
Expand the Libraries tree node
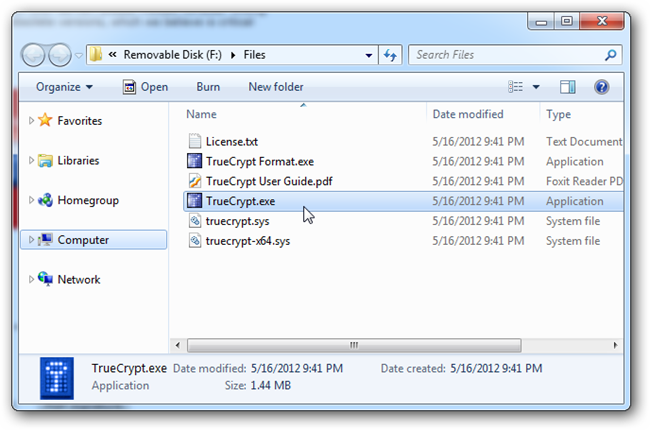pyautogui.click(x=31, y=160)
